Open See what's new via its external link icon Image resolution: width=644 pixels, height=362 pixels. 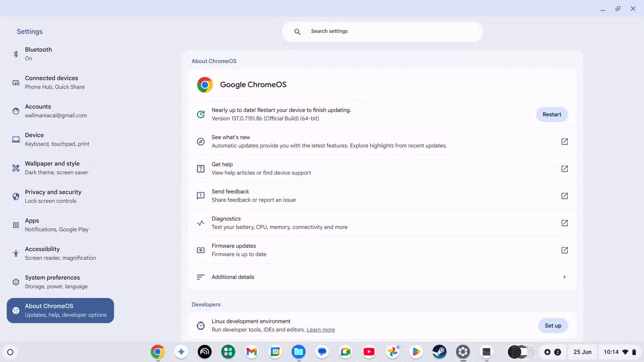(564, 142)
